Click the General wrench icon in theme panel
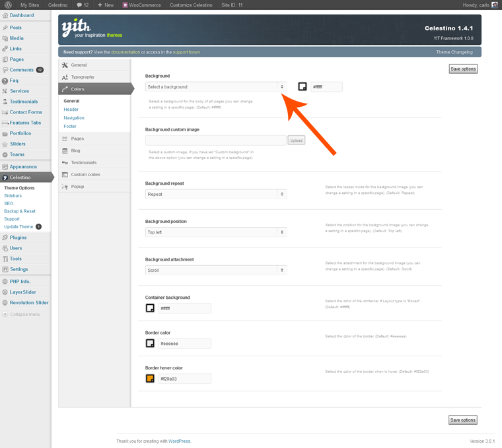 [x=65, y=65]
